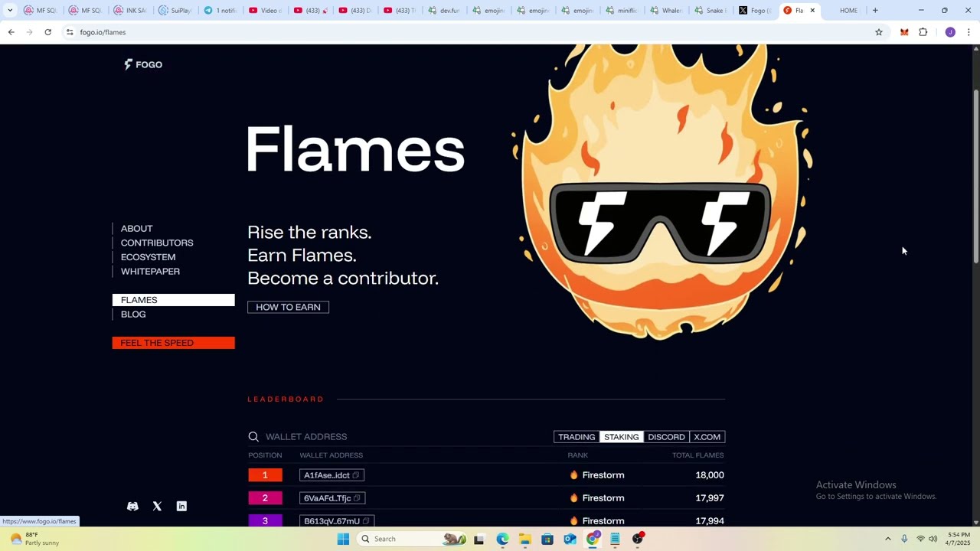Copy wallet address B613qV..67mU
980x551 pixels.
pyautogui.click(x=366, y=521)
